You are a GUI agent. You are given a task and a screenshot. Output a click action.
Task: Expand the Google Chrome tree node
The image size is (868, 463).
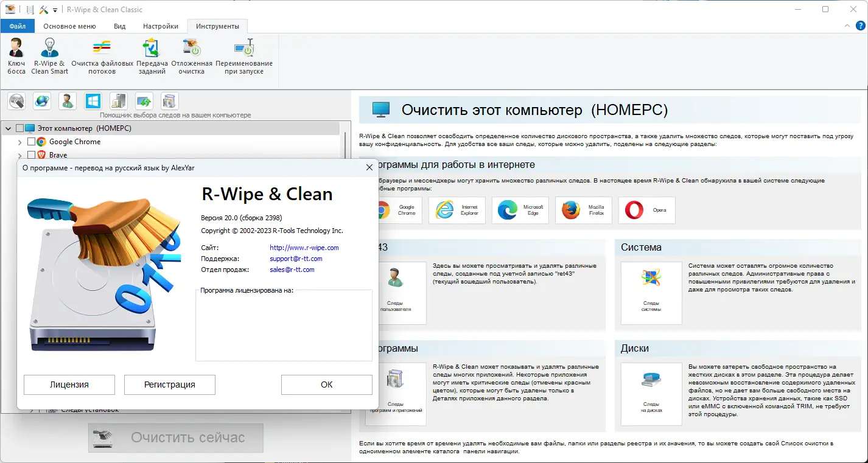pyautogui.click(x=20, y=142)
